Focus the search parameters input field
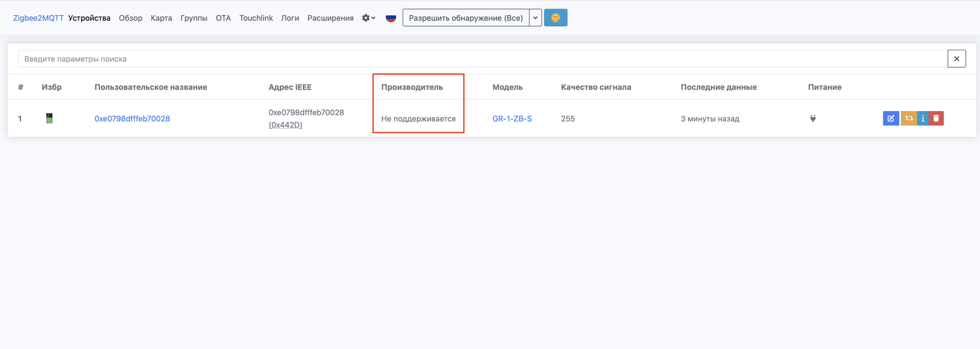 point(482,59)
